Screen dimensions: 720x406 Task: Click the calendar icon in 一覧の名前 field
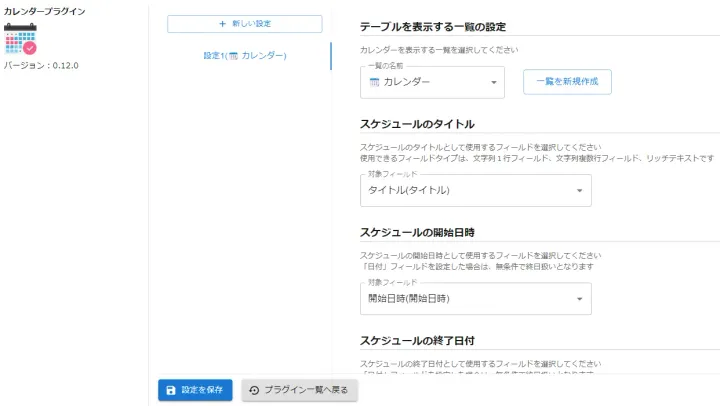pos(375,82)
